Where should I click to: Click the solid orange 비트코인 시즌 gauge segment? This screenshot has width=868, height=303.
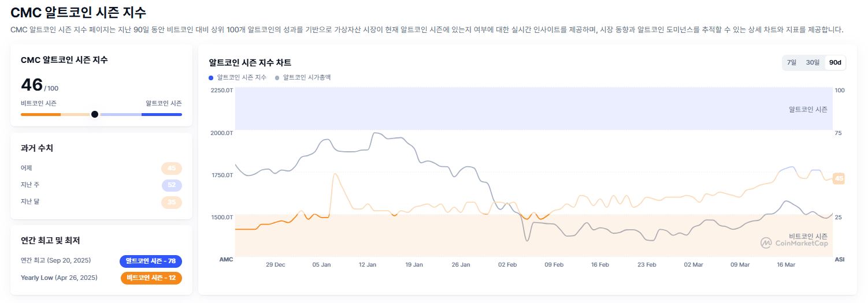[x=40, y=114]
